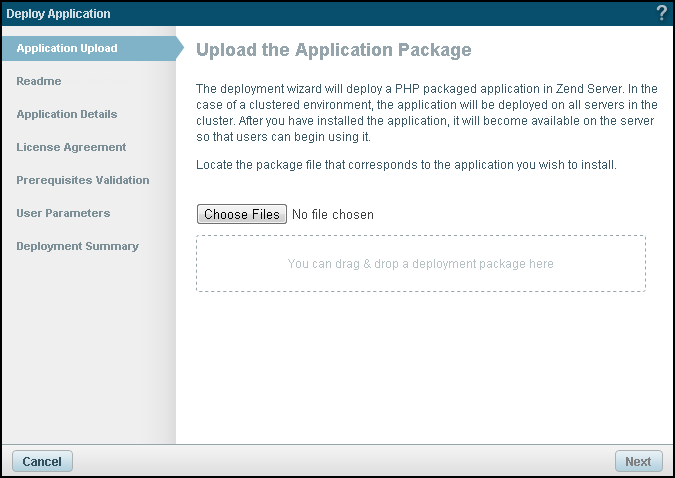Jump to the Deployment Summary step
The height and width of the screenshot is (478, 675).
pyautogui.click(x=77, y=246)
